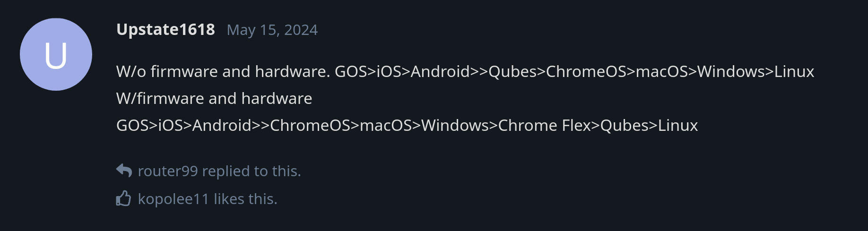The height and width of the screenshot is (231, 868).
Task: Click Linux ending the last ranking line
Action: (678, 126)
